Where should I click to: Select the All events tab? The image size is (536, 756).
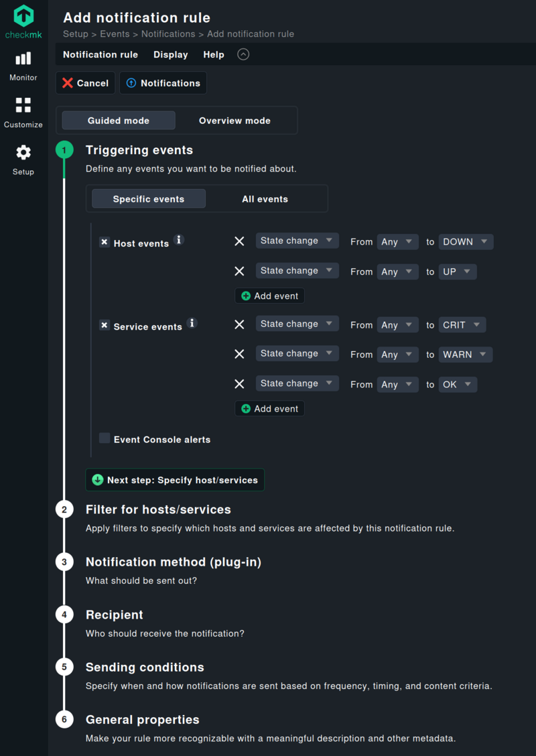(265, 198)
